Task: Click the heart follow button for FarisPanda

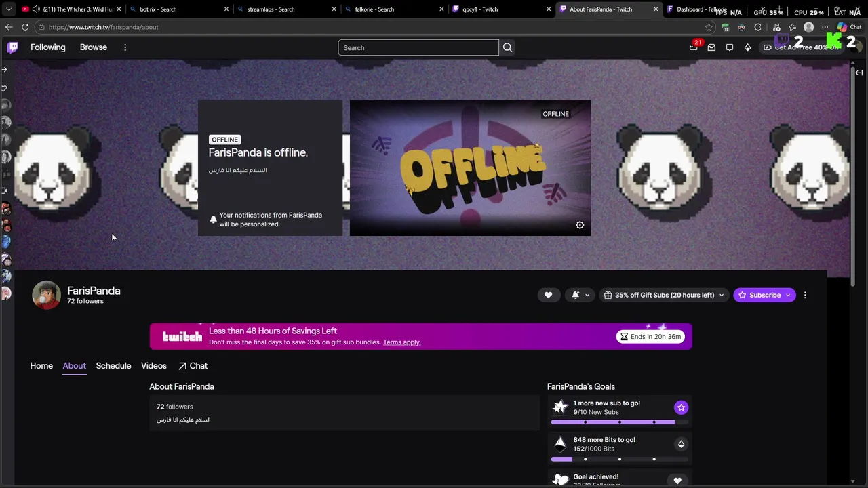Action: point(548,295)
